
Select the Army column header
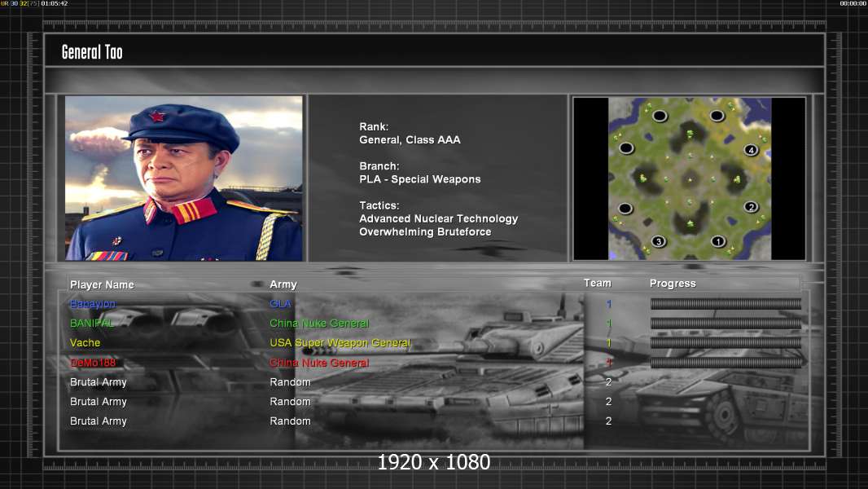click(x=283, y=284)
